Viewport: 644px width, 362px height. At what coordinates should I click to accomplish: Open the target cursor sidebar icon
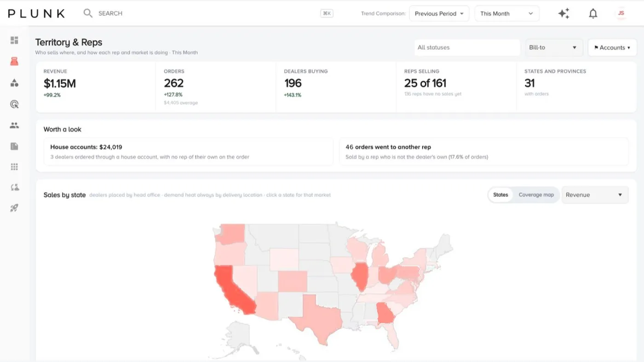[x=14, y=104]
